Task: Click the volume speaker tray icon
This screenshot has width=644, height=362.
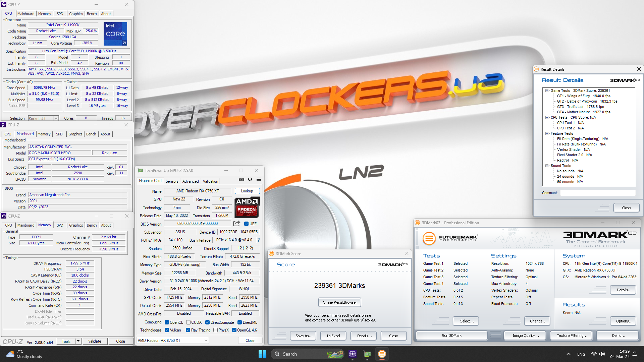Action: point(602,354)
